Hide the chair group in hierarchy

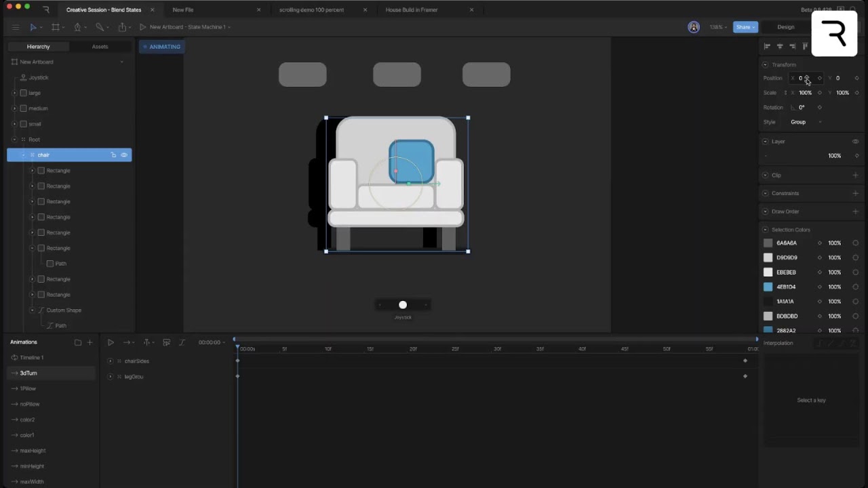click(123, 155)
